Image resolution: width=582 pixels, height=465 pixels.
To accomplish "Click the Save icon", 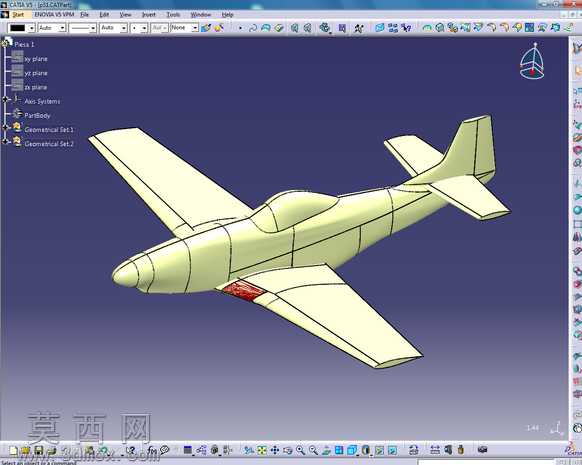I will [39, 451].
